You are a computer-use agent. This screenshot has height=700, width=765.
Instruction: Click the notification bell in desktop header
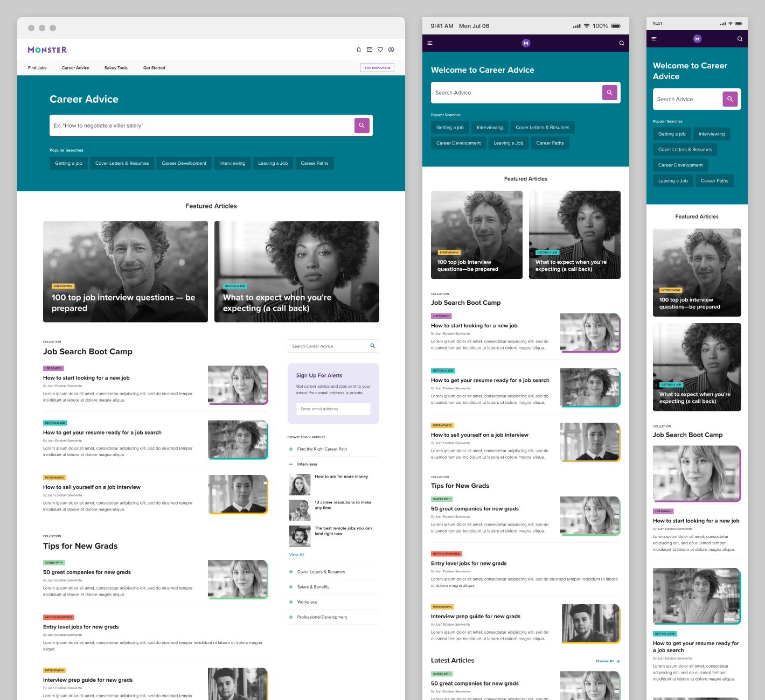point(359,50)
